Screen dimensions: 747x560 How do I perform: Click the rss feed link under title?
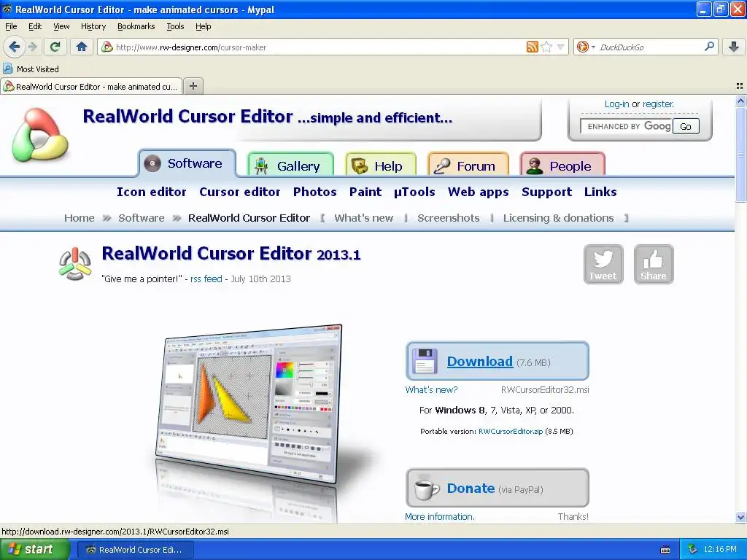[x=206, y=279]
